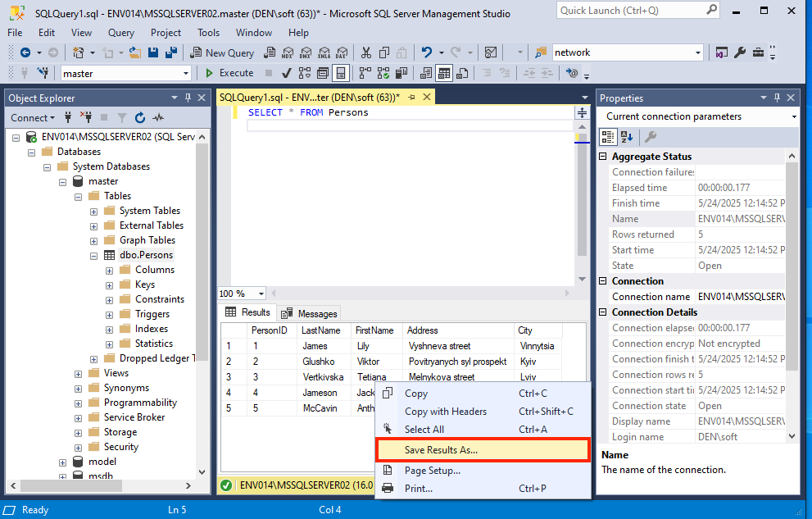The width and height of the screenshot is (812, 519).
Task: Expand the Views folder
Action: (x=78, y=374)
